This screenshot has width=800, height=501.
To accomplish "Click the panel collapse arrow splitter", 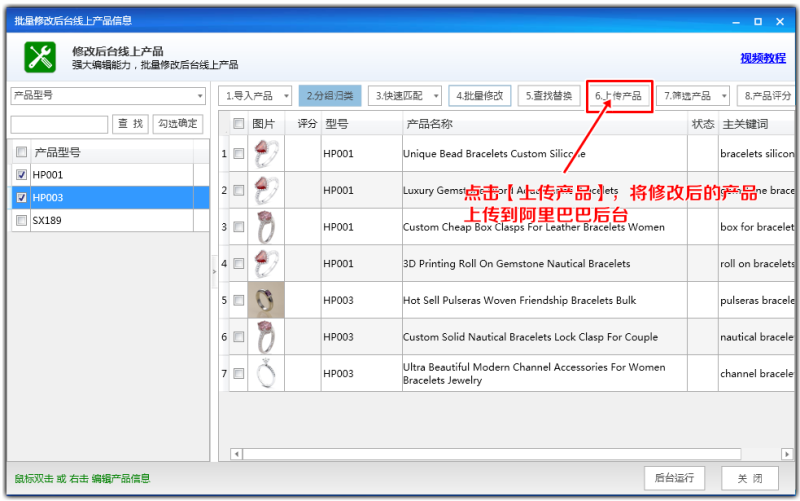I will (x=214, y=272).
